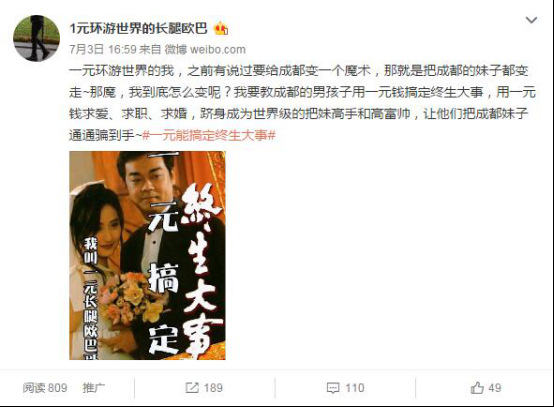This screenshot has height=407, width=554.
Task: Click vertical caption 我叫一元长腿欧巴 in image
Action: 90,298
